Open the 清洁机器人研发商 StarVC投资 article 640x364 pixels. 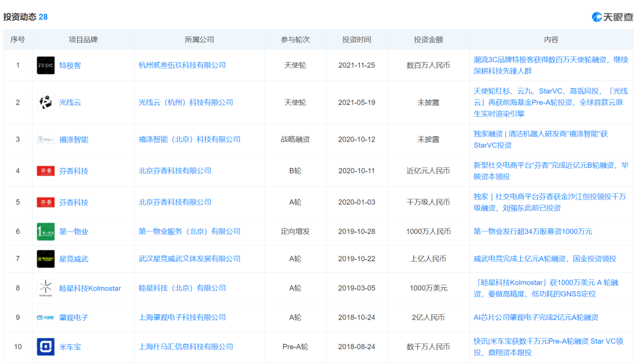[541, 140]
